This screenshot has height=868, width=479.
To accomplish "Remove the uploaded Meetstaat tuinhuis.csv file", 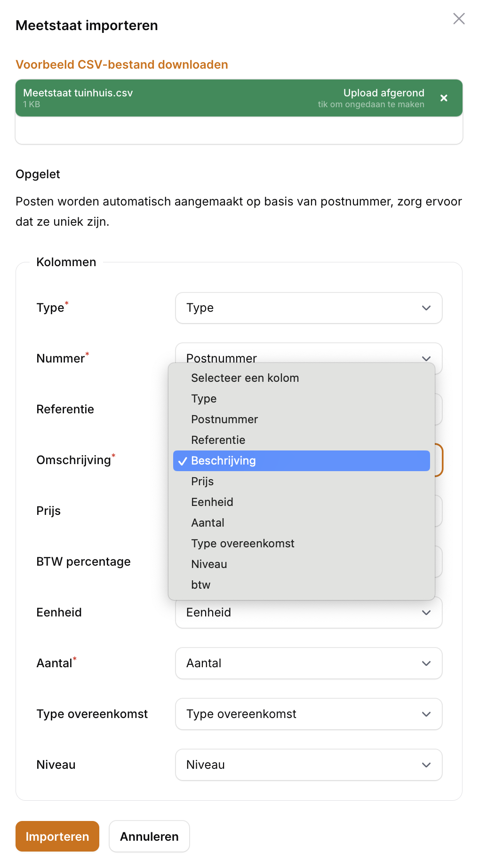I will [x=444, y=98].
